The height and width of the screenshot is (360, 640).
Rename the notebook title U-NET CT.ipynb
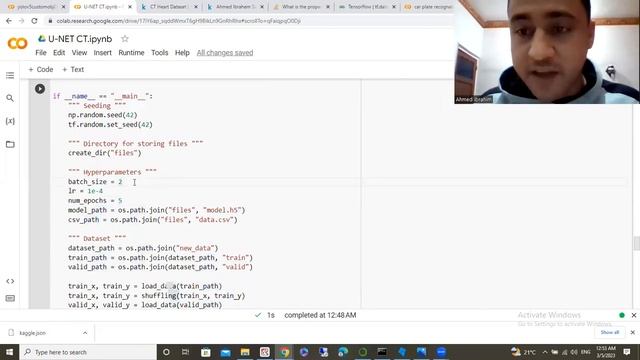pyautogui.click(x=80, y=39)
